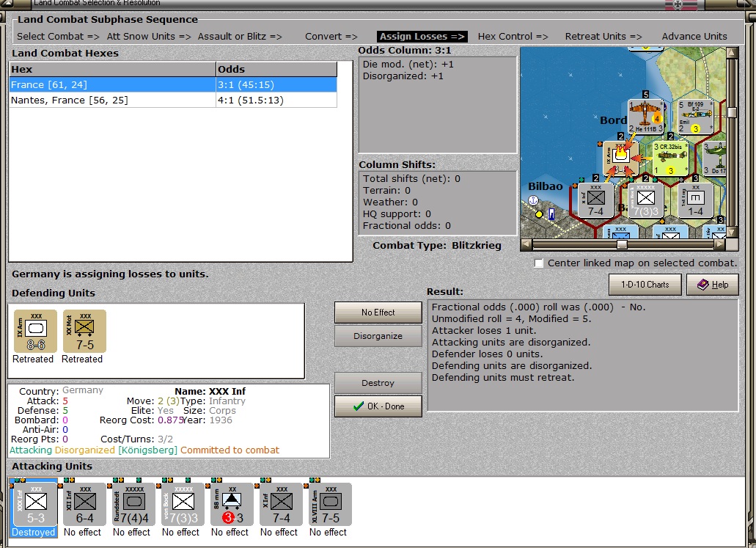Click the burning combat hex counter on the map
756x548 pixels.
[621, 158]
